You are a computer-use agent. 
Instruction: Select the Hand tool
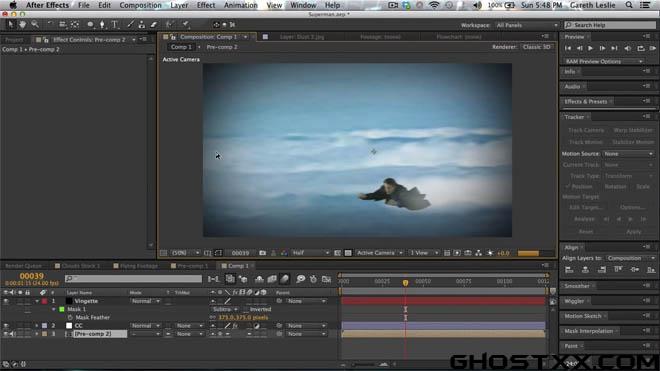(x=22, y=24)
